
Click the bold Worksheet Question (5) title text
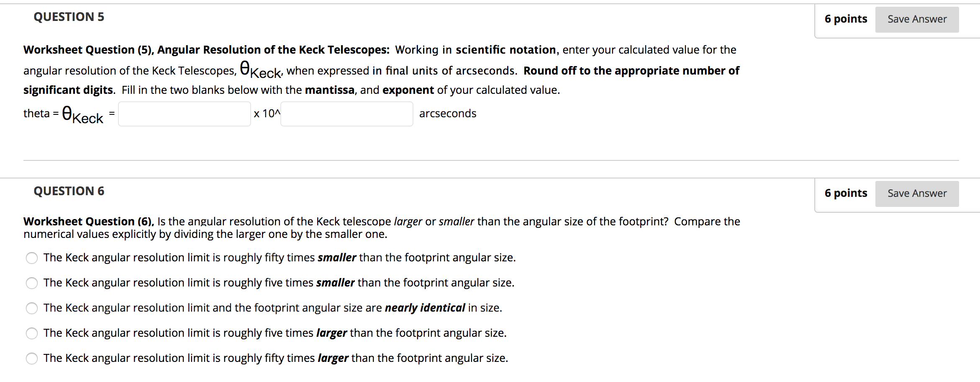click(x=206, y=50)
